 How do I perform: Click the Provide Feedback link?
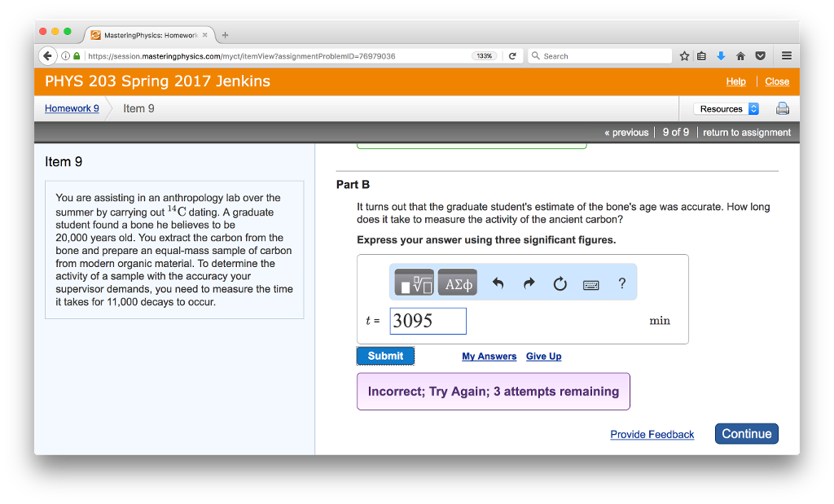[x=652, y=434]
